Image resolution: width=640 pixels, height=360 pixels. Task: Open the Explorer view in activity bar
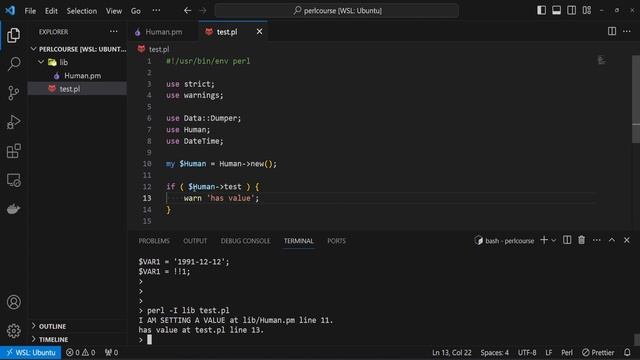13,36
